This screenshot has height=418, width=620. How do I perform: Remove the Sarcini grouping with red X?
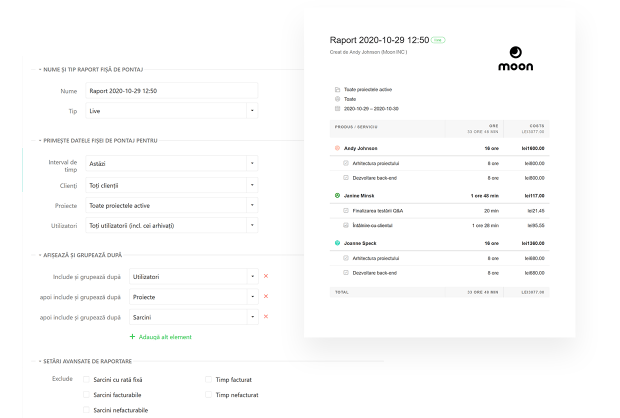[266, 317]
